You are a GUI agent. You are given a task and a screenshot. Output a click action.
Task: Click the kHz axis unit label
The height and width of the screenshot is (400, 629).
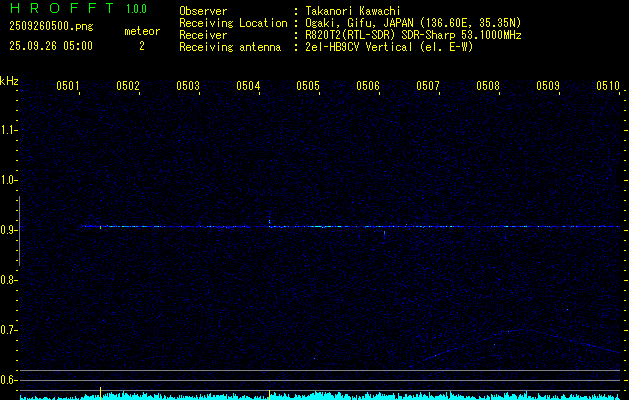click(9, 81)
